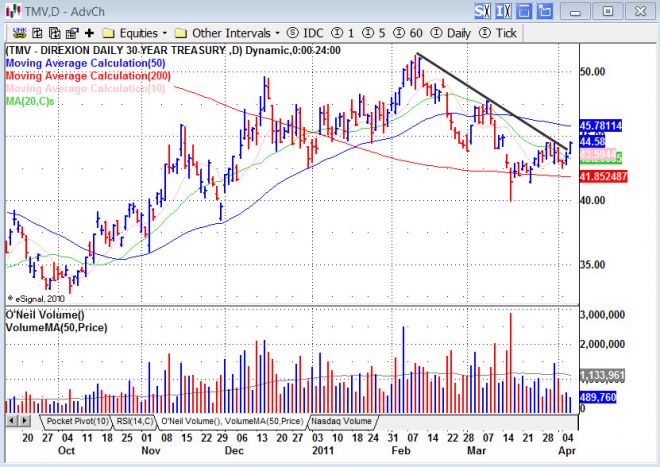Click the 35.00 price axis label
The image size is (660, 467).
[x=593, y=264]
